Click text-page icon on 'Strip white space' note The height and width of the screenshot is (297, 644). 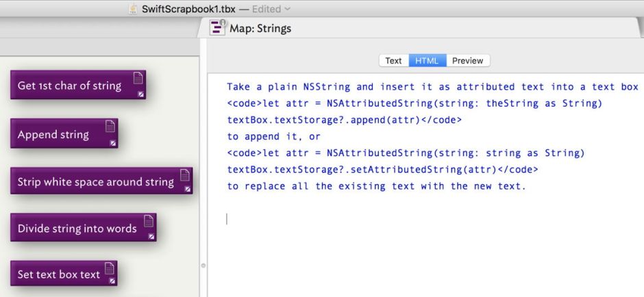click(184, 175)
